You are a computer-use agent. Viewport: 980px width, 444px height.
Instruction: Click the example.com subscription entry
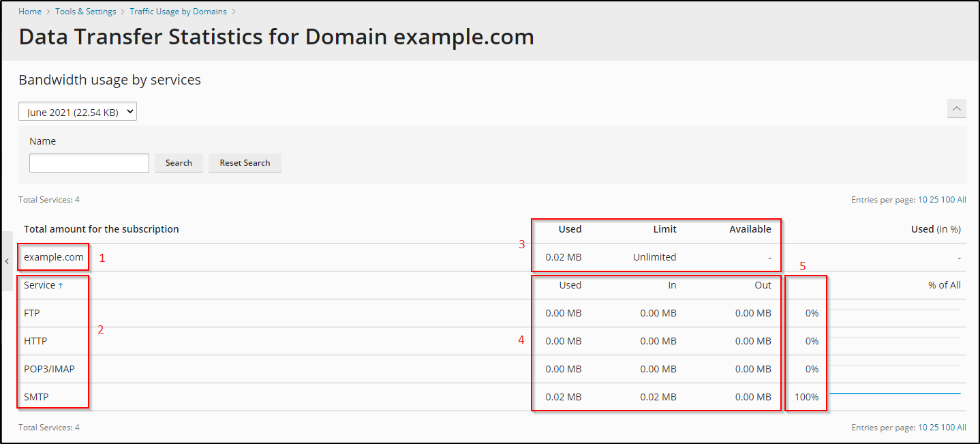(x=53, y=257)
